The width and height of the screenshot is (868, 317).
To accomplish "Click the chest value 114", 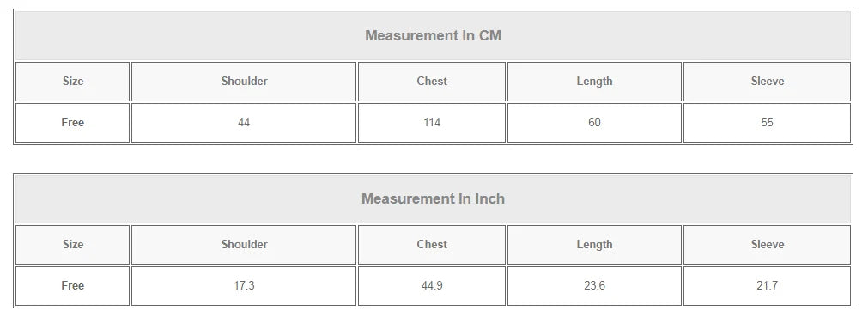I will [432, 123].
